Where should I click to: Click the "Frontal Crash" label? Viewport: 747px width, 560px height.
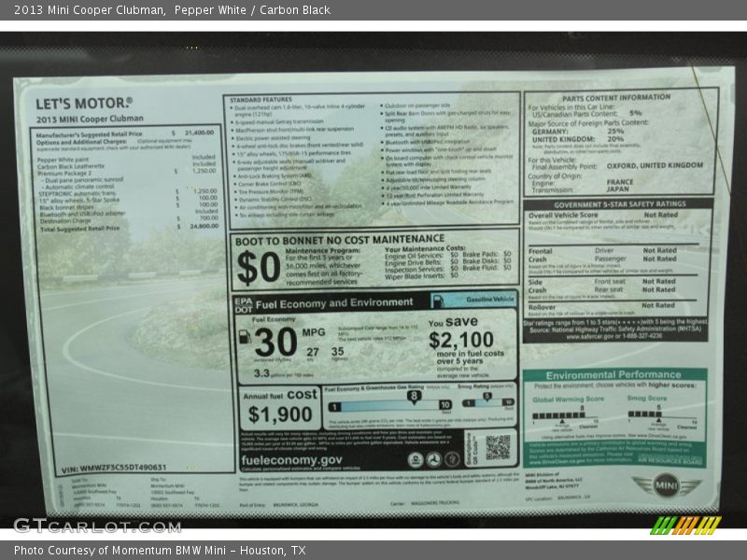tap(541, 255)
